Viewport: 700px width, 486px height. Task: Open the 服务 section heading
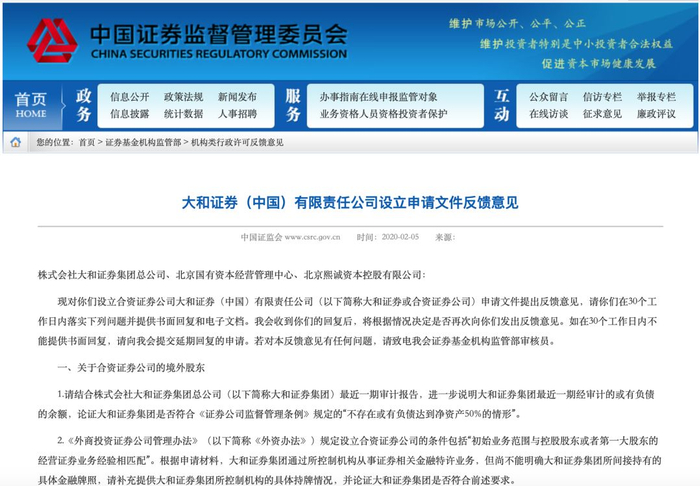coord(293,105)
